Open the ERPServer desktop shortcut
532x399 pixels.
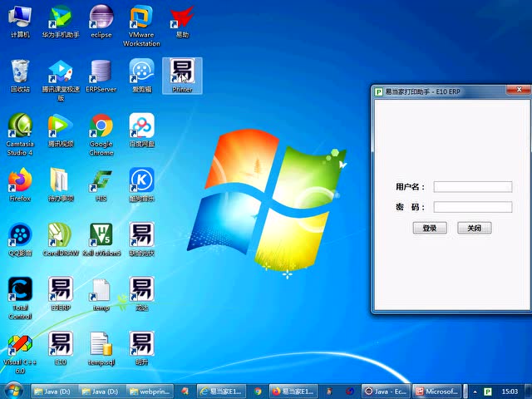click(x=101, y=76)
